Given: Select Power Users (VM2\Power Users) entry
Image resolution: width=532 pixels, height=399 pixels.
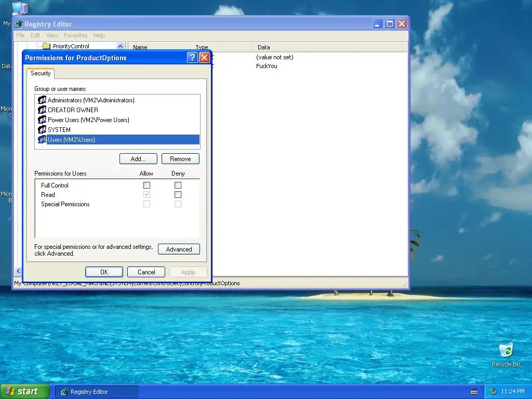Looking at the screenshot, I should click(x=88, y=120).
